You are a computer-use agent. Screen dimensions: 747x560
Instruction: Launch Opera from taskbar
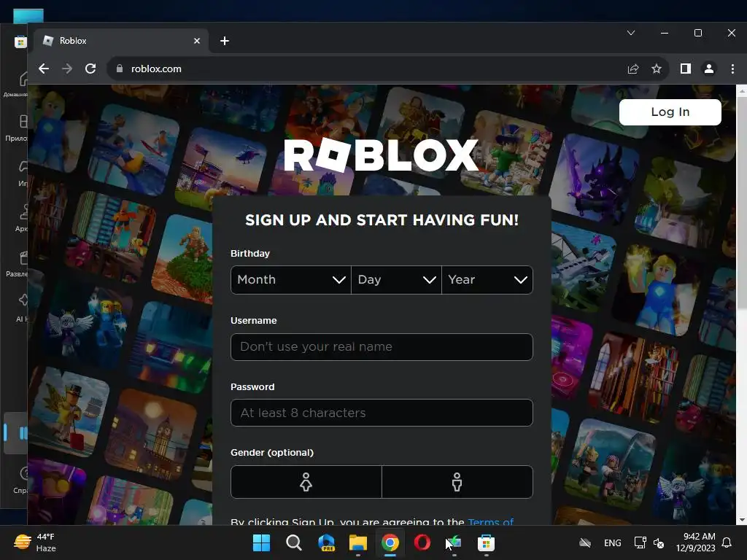coord(422,542)
